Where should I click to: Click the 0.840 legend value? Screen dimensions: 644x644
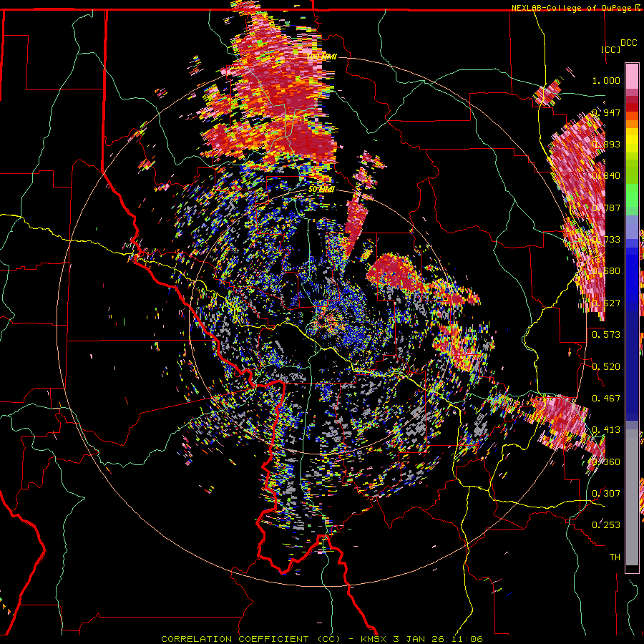[x=606, y=175]
